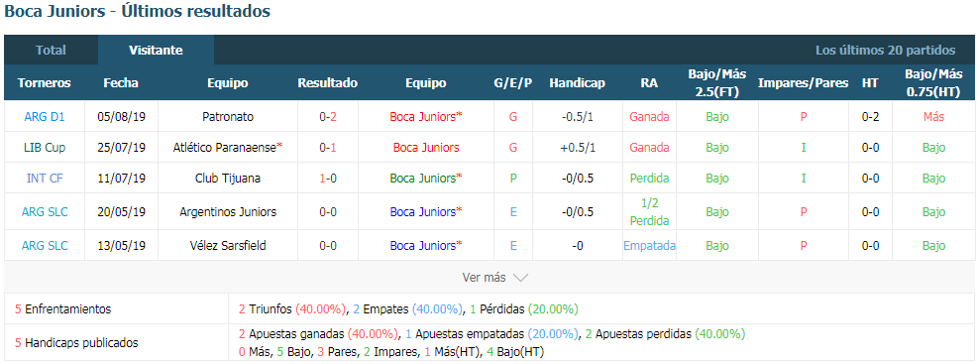Select the Visitante tab
Image resolution: width=980 pixels, height=364 pixels.
(x=156, y=50)
